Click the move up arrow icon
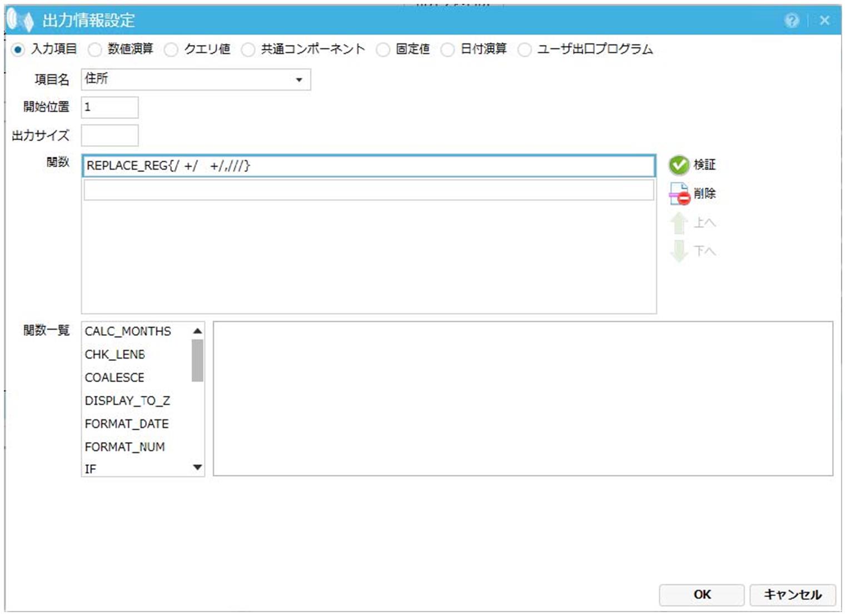The image size is (846, 616). tap(679, 223)
